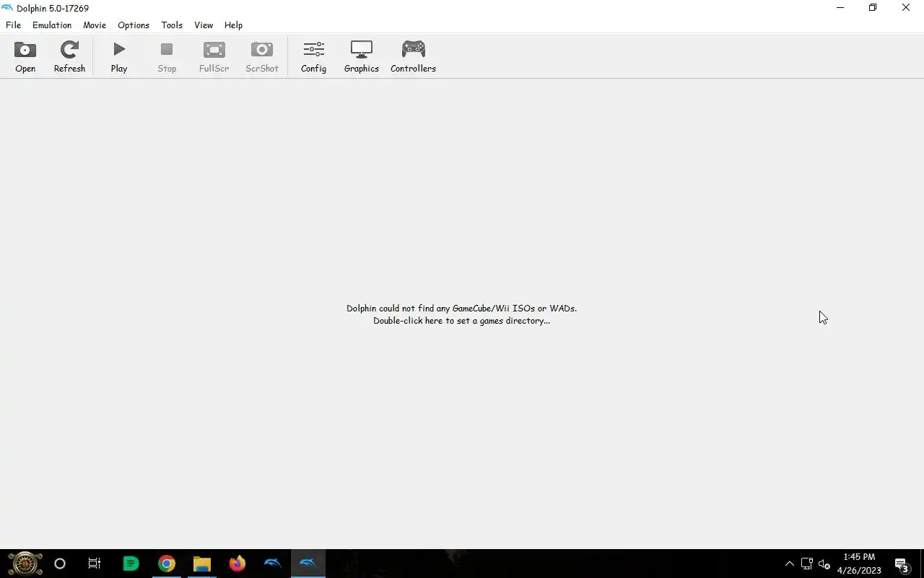Open Task View from the taskbar
Viewport: 924px width, 578px height.
(95, 564)
